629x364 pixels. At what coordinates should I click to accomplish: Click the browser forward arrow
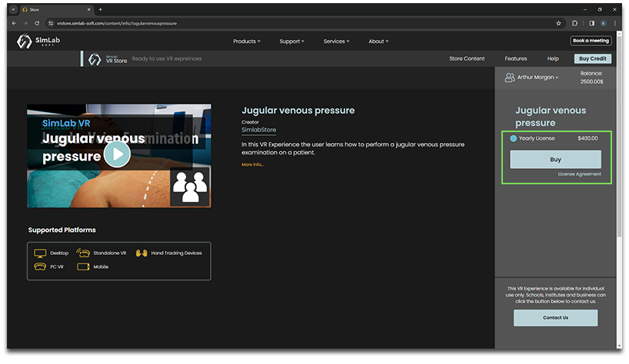pyautogui.click(x=25, y=23)
